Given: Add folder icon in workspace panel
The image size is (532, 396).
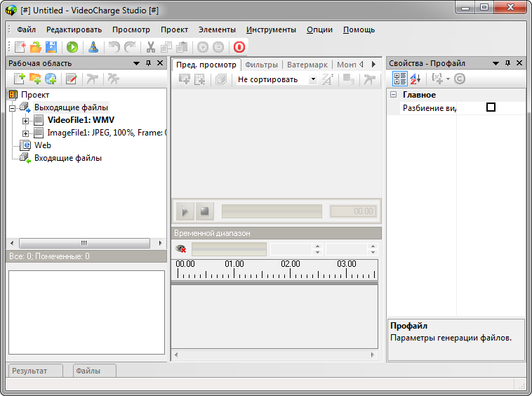Looking at the screenshot, I should (35, 79).
